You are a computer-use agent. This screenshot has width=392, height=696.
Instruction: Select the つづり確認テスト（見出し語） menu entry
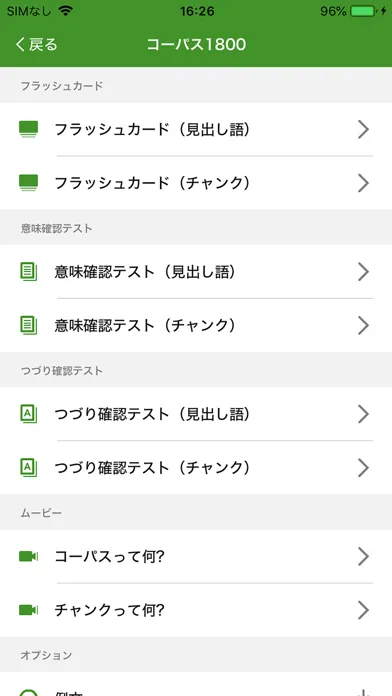pos(196,414)
